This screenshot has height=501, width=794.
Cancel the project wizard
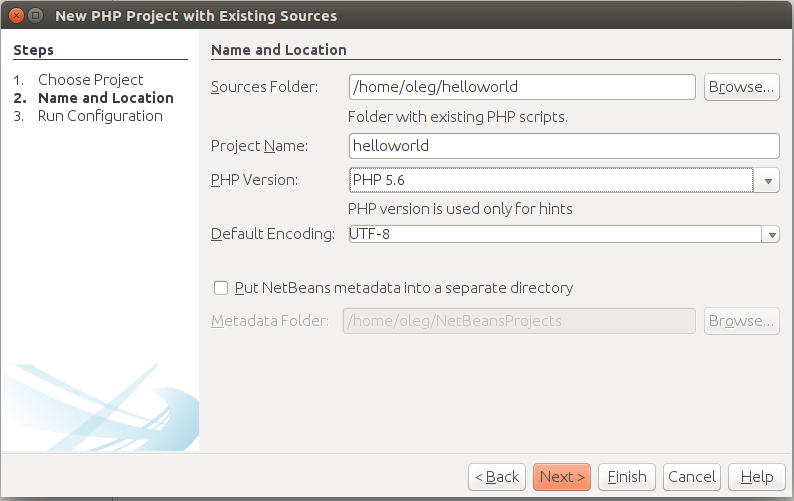[x=692, y=477]
